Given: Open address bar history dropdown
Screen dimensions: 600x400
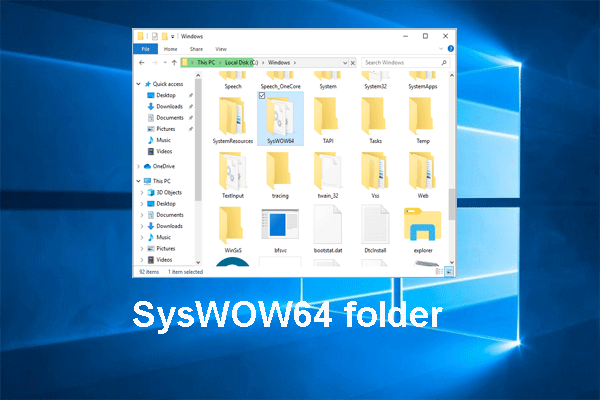Looking at the screenshot, I should point(345,62).
